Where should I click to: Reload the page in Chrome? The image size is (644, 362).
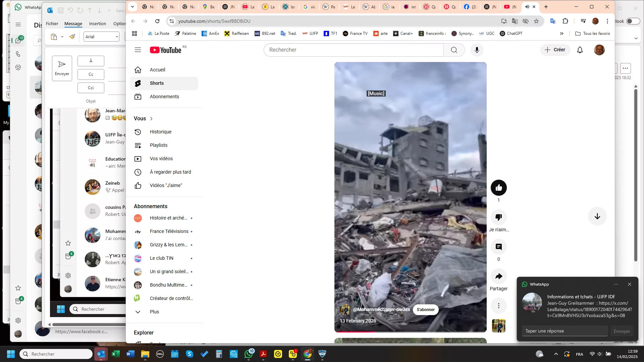[157, 21]
